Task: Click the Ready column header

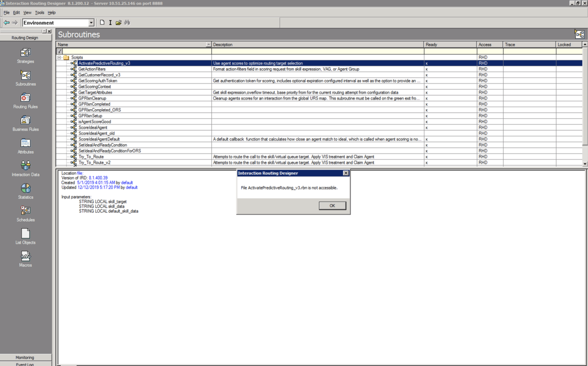Action: click(x=450, y=45)
